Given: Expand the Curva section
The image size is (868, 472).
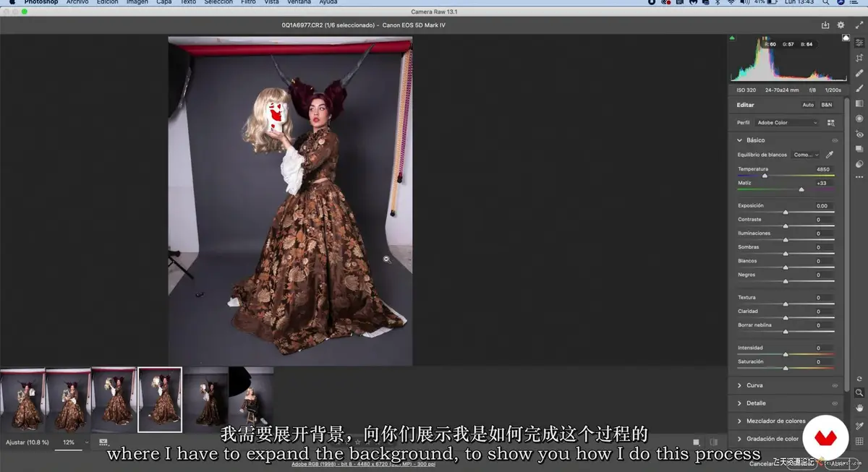Looking at the screenshot, I should [739, 385].
